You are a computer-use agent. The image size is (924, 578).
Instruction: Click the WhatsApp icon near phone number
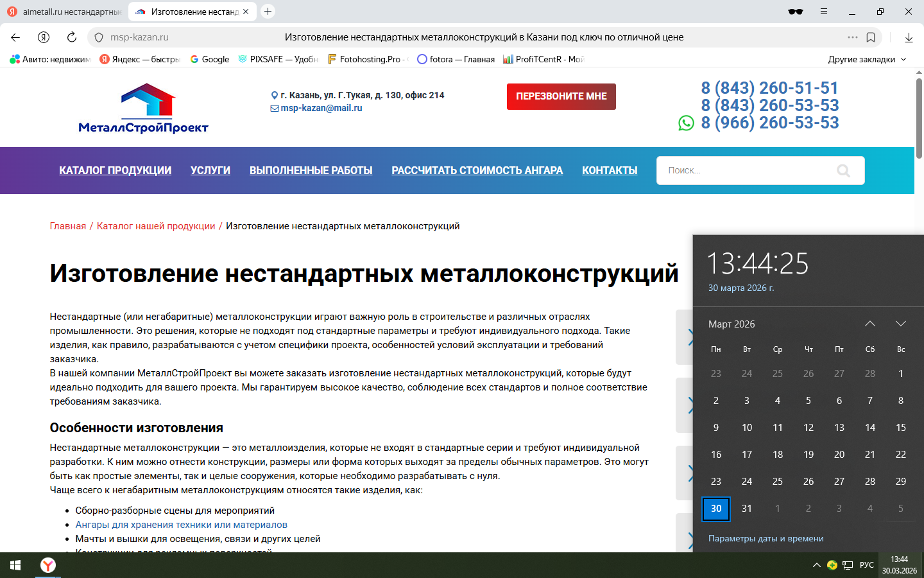686,123
